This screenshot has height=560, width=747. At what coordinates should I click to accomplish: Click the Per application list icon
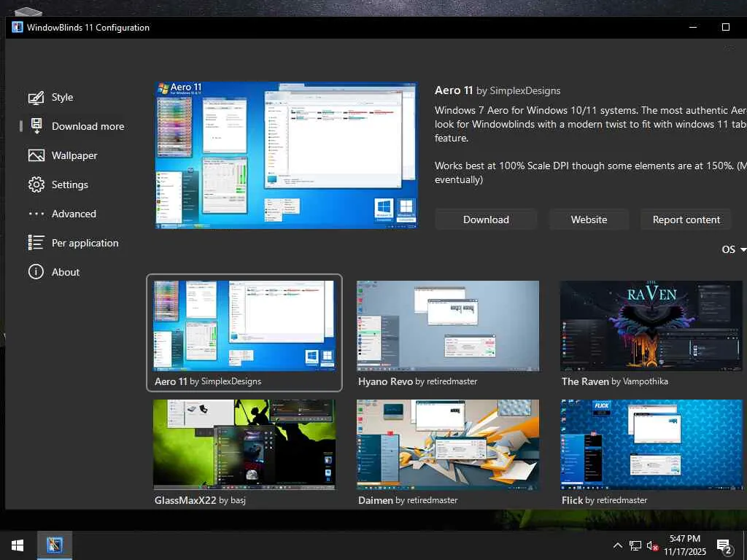36,243
